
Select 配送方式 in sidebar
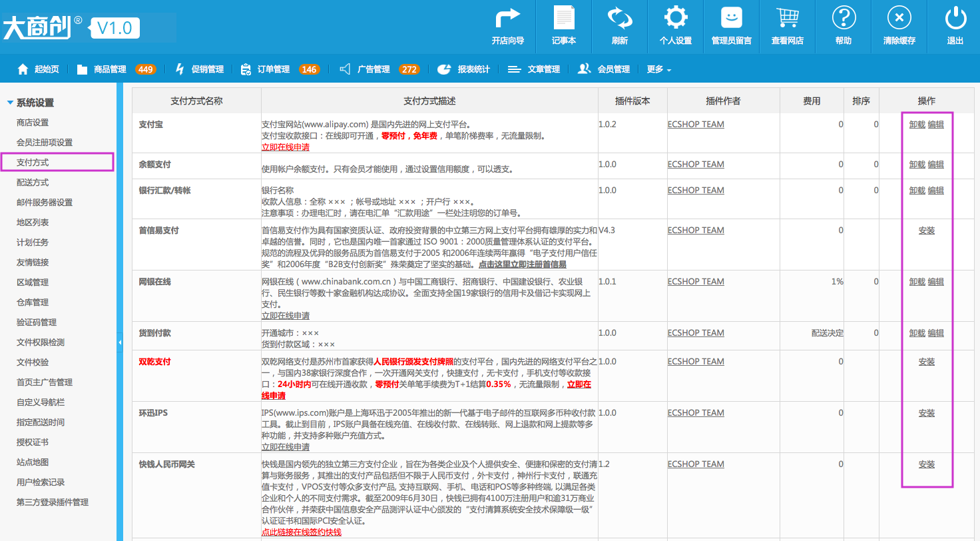pos(33,183)
